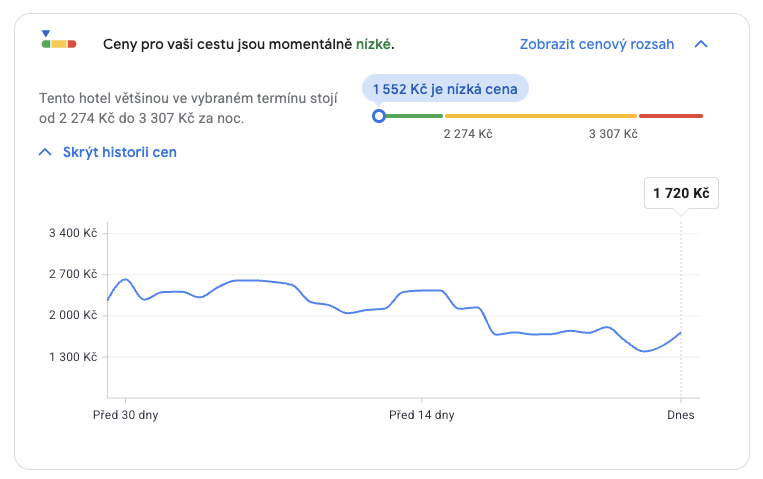Click the '2 274 Kč' range label

468,134
